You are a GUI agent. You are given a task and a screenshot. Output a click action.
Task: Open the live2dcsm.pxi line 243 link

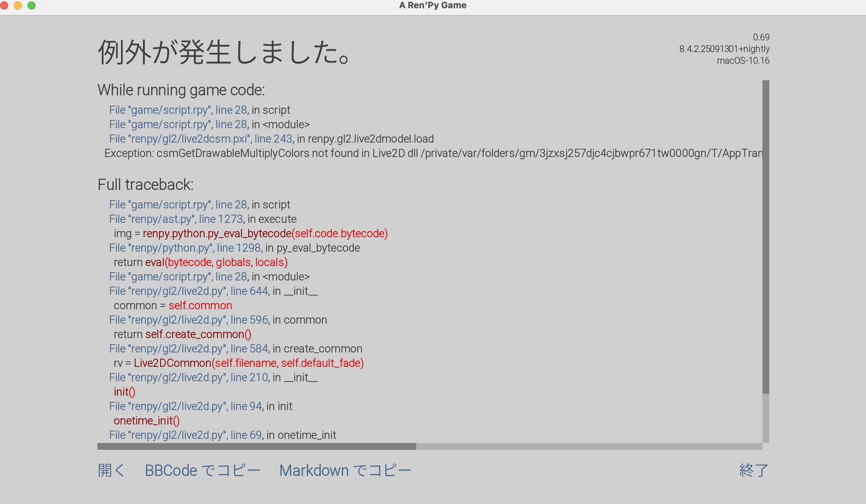coord(200,139)
